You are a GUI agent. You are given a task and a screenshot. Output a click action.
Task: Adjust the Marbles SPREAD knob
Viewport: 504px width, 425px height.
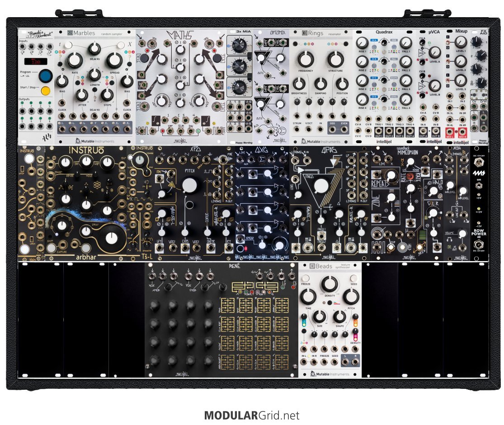(x=114, y=60)
